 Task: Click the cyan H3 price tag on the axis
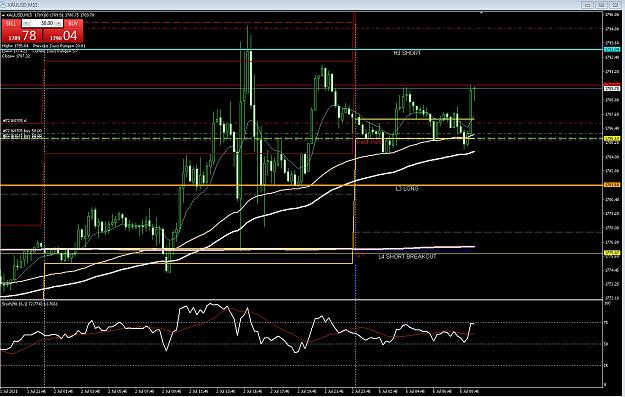(612, 49)
